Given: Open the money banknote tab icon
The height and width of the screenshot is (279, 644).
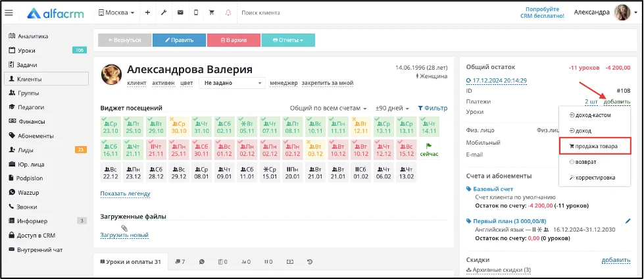Looking at the screenshot, I should point(290,261).
